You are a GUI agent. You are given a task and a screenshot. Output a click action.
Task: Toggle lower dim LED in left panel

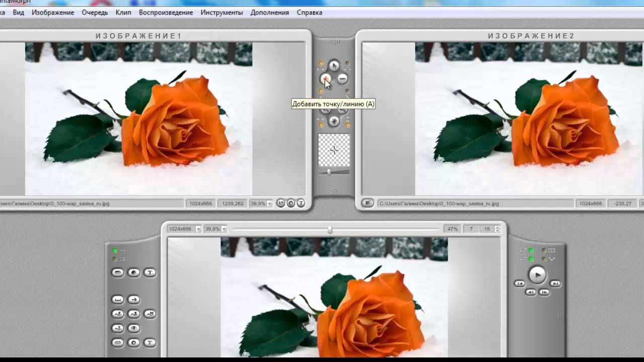click(x=115, y=259)
